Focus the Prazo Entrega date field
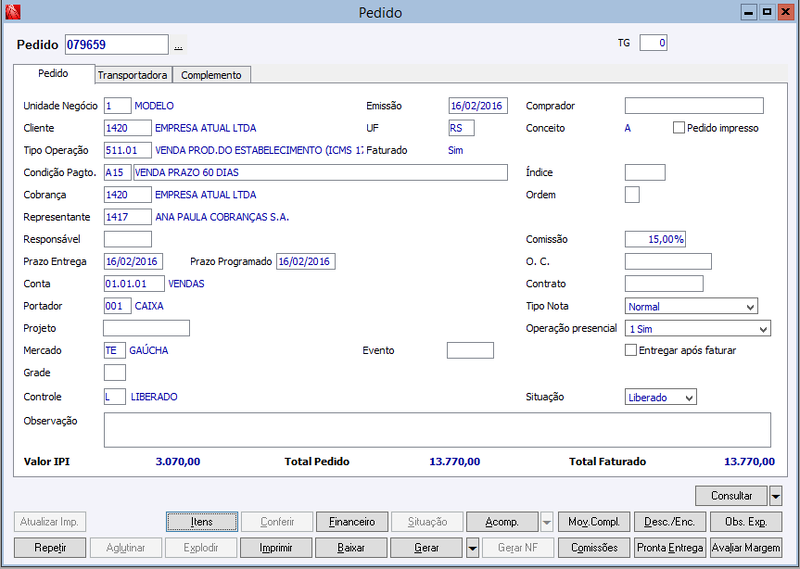Image resolution: width=800 pixels, height=569 pixels. click(x=133, y=261)
